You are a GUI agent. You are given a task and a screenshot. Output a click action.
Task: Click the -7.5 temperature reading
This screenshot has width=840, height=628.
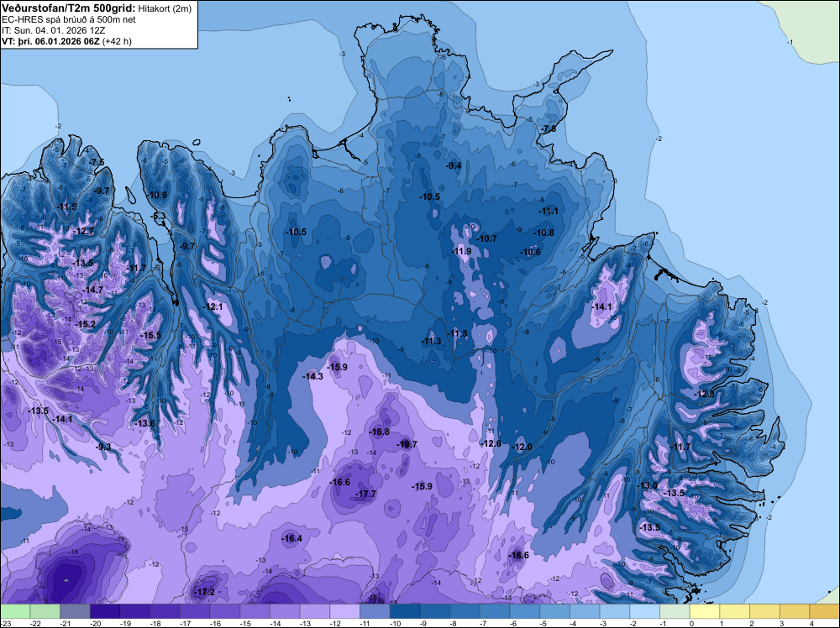pyautogui.click(x=97, y=162)
